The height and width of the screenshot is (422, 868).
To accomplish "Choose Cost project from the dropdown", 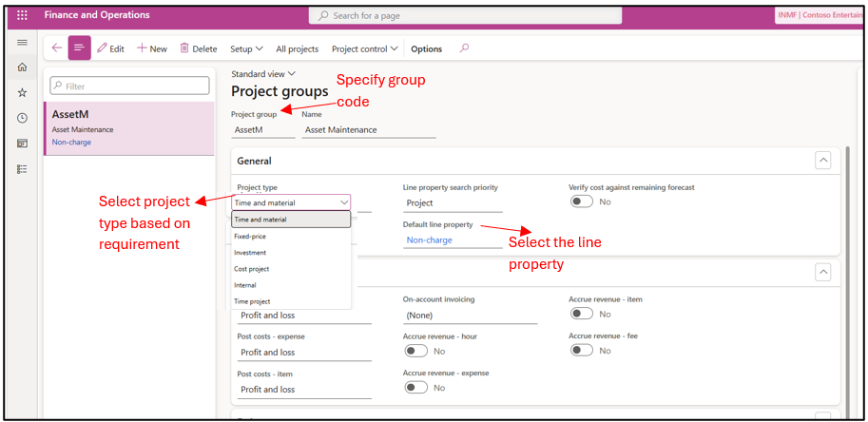I will (291, 269).
